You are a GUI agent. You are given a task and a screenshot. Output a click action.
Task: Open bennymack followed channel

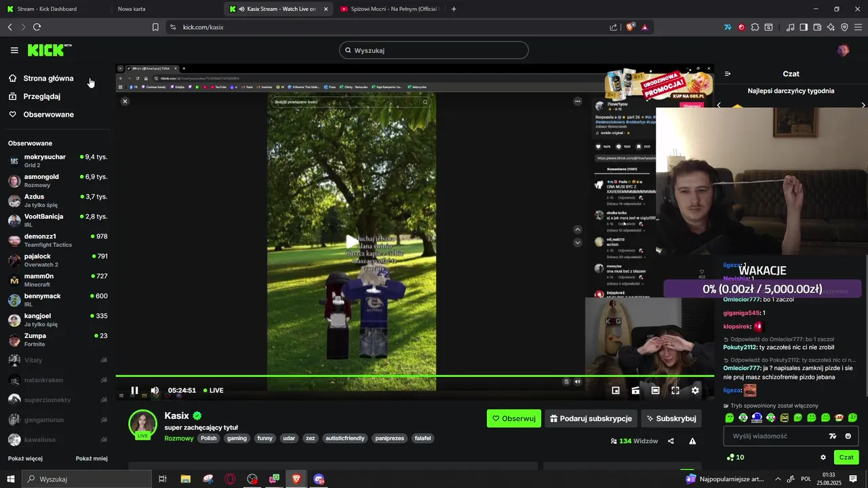coord(58,300)
